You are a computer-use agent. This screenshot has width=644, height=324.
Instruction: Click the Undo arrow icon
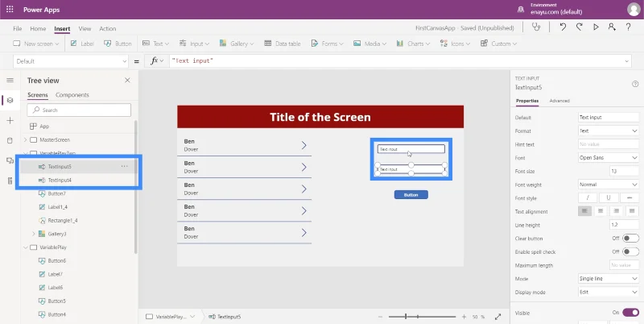point(563,27)
